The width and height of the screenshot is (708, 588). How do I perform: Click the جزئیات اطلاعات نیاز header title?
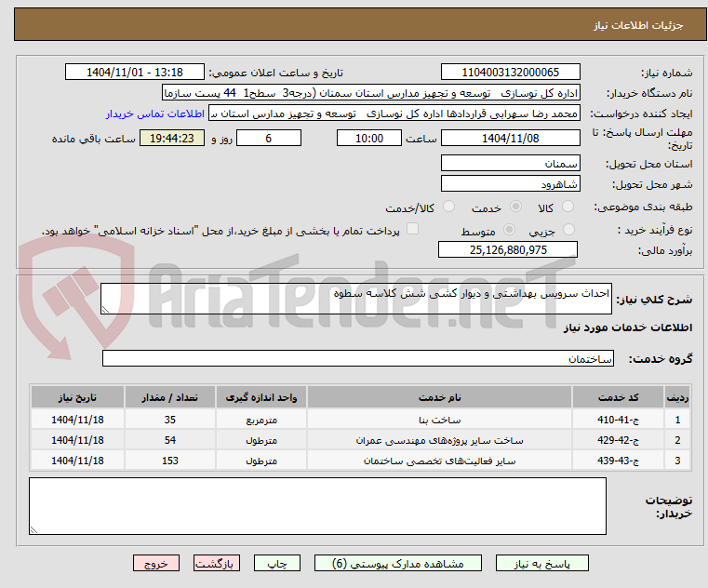[637, 25]
